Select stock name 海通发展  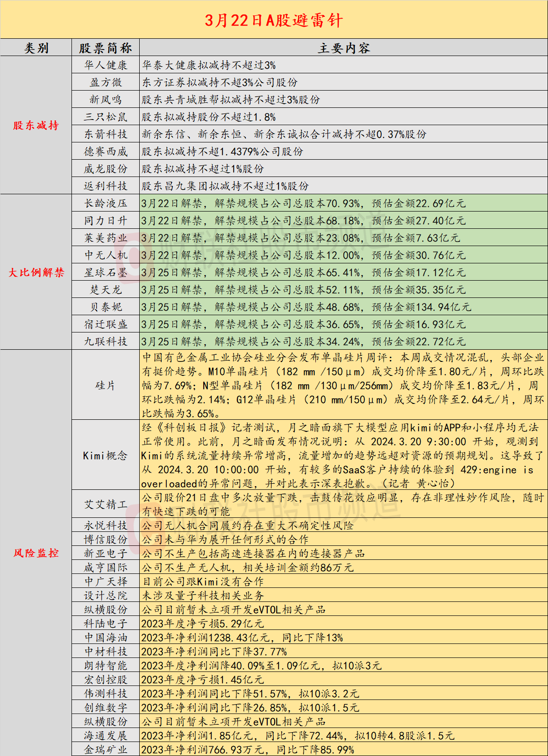coord(106,735)
